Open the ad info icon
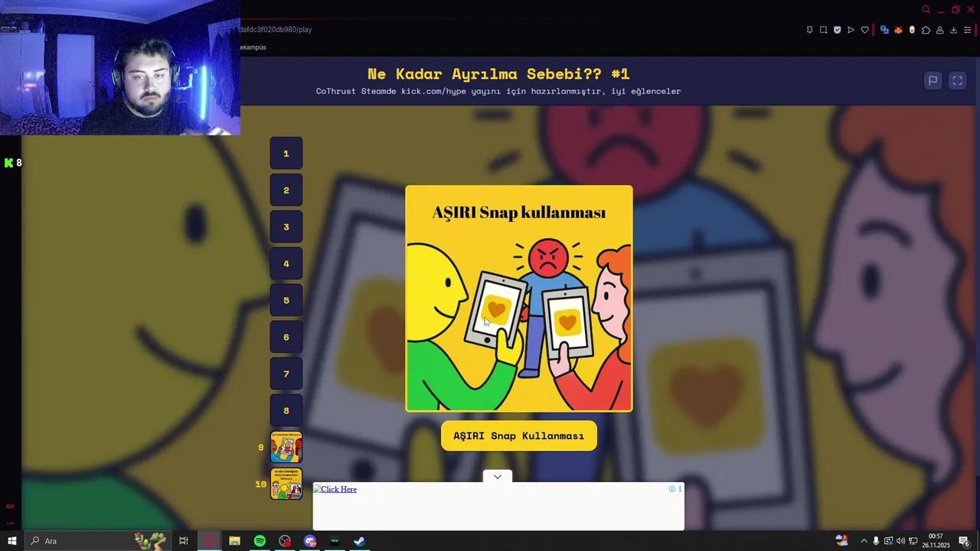Image resolution: width=980 pixels, height=551 pixels. click(671, 489)
